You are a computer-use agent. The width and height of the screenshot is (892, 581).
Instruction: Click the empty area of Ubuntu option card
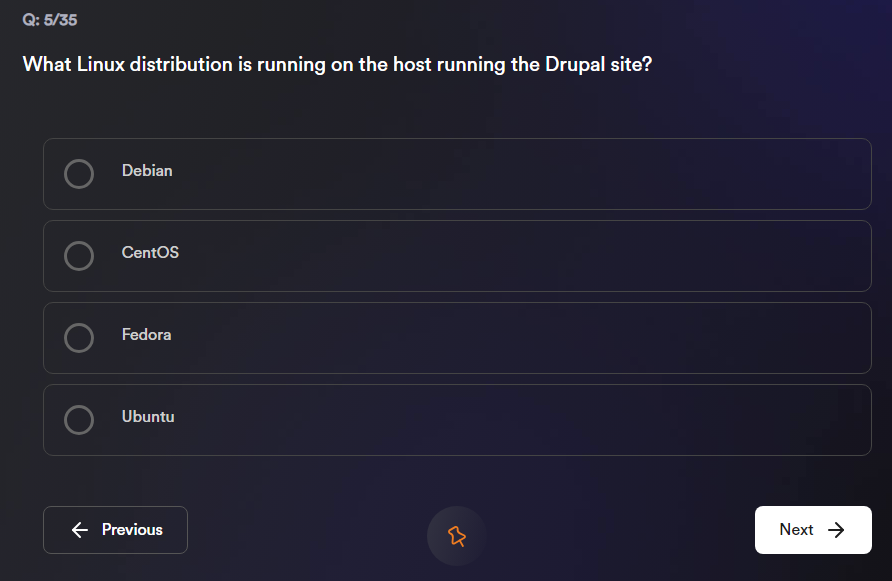point(520,420)
